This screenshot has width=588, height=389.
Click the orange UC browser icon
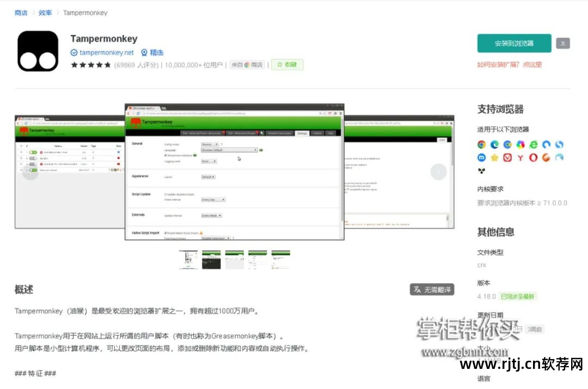pyautogui.click(x=546, y=158)
